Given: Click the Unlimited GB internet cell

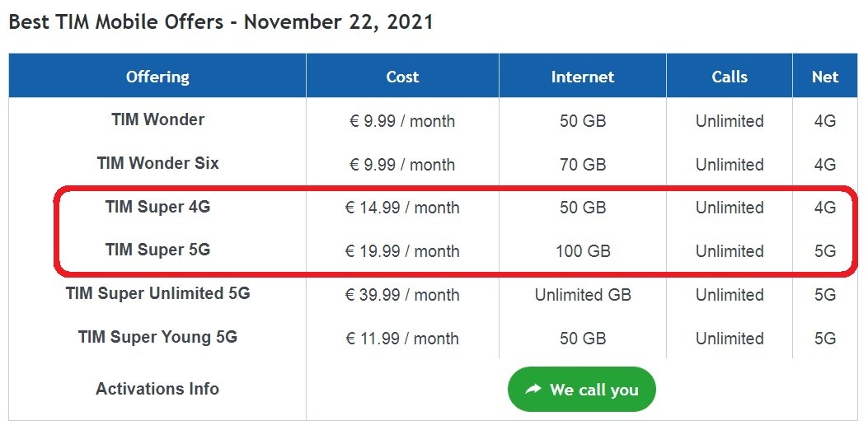Looking at the screenshot, I should click(583, 295).
